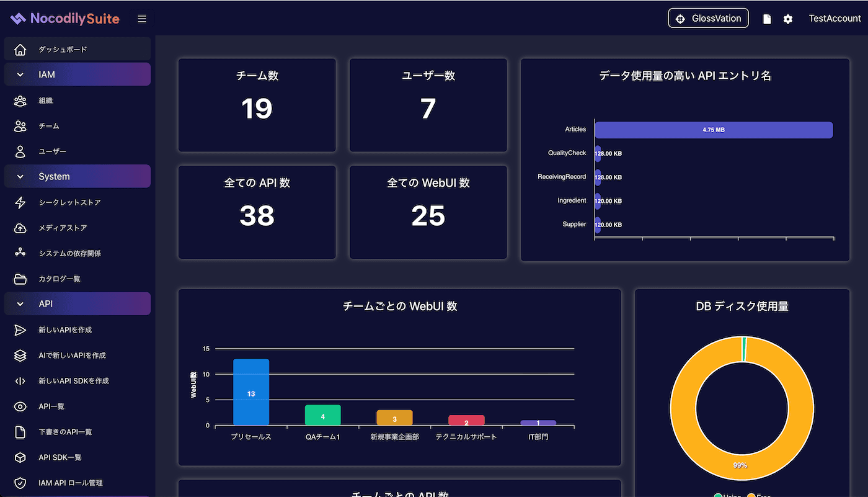Open シークレットストア lightning icon

point(20,202)
